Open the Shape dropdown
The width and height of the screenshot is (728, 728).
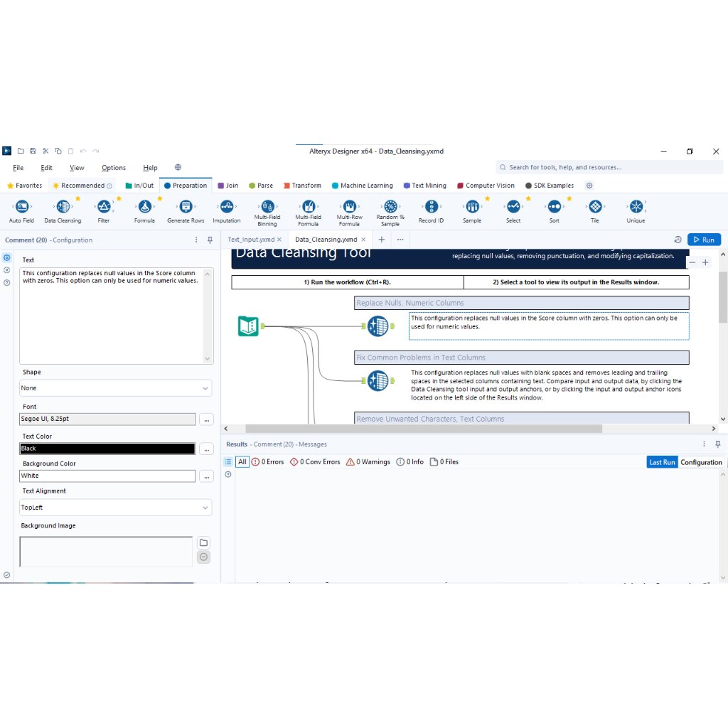(116, 388)
